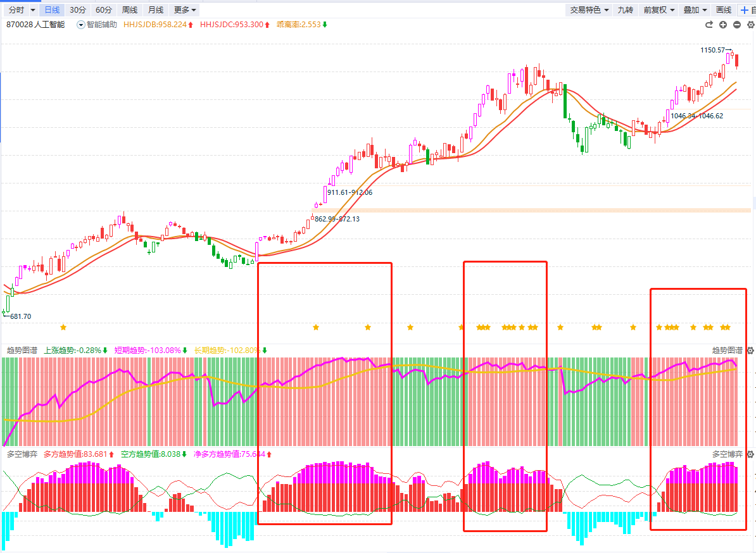Click the share arrow icon above chart
Image resolution: width=756 pixels, height=553 pixels.
point(709,25)
